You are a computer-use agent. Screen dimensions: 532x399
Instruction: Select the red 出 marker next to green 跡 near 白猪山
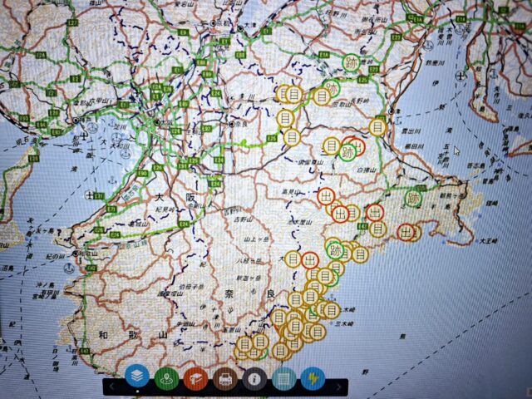[x=357, y=144]
